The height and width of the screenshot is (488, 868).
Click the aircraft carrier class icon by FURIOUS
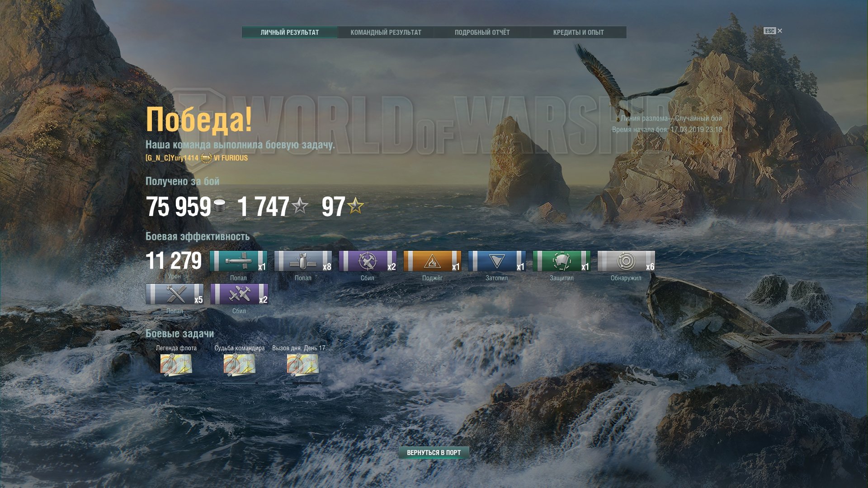point(206,158)
